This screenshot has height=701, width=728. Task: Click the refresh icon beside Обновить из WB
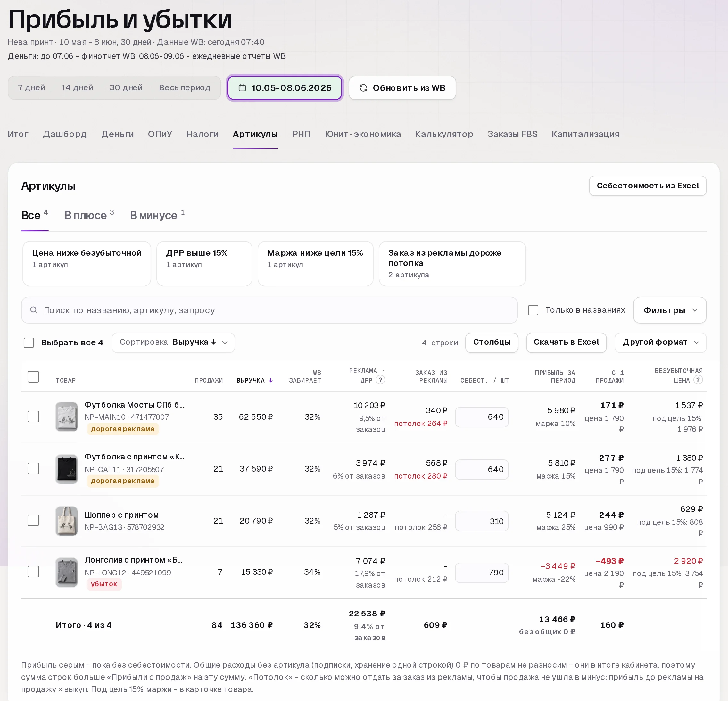coord(363,88)
